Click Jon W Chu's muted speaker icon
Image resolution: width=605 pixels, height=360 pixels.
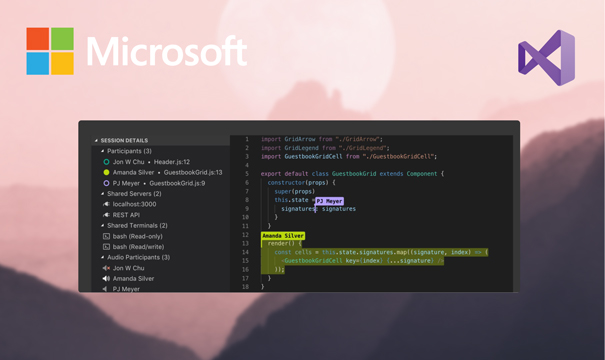point(106,268)
